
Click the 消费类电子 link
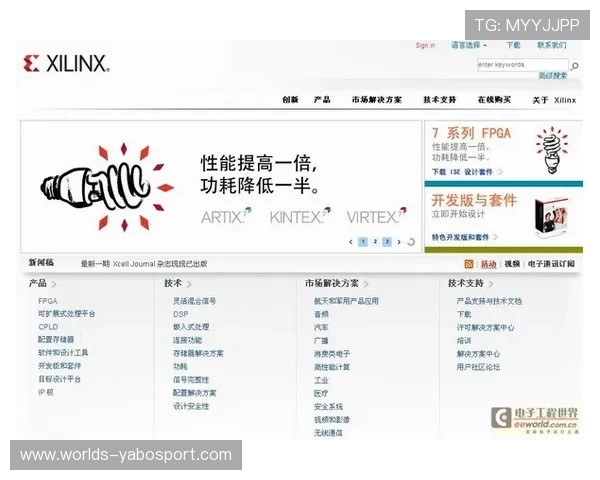tap(332, 354)
